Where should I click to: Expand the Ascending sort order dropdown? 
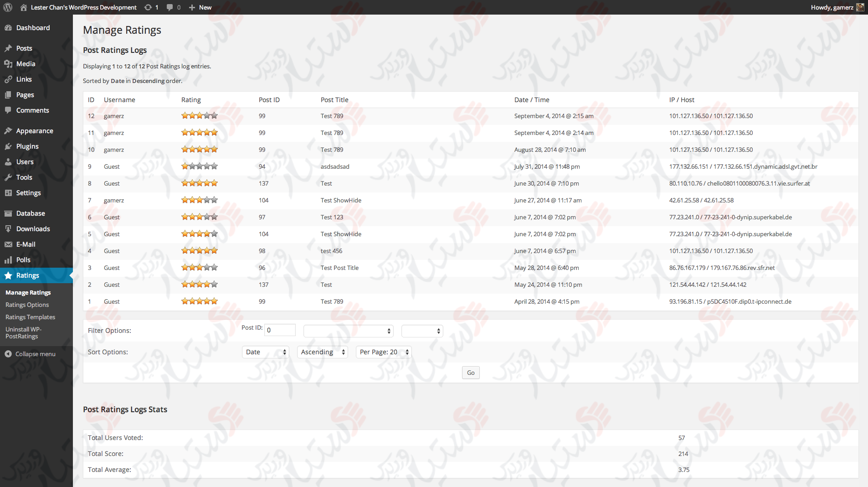pos(323,352)
